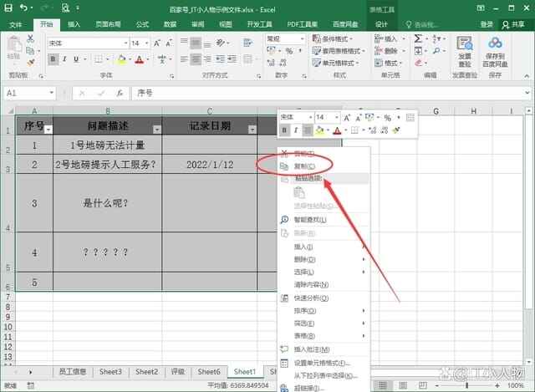Open the 插入 ribbon tab
Image resolution: width=535 pixels, height=392 pixels.
(x=74, y=24)
